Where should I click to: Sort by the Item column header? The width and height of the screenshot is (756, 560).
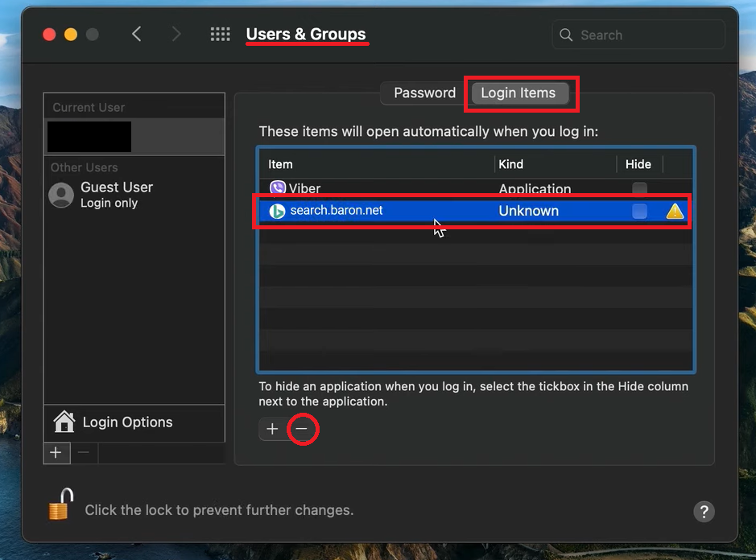[x=377, y=164]
